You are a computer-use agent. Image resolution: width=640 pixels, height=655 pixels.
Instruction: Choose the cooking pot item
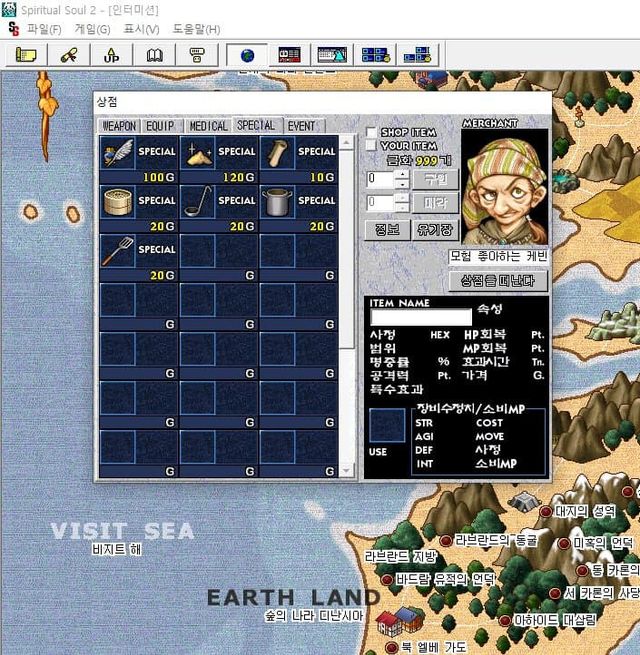coord(278,202)
